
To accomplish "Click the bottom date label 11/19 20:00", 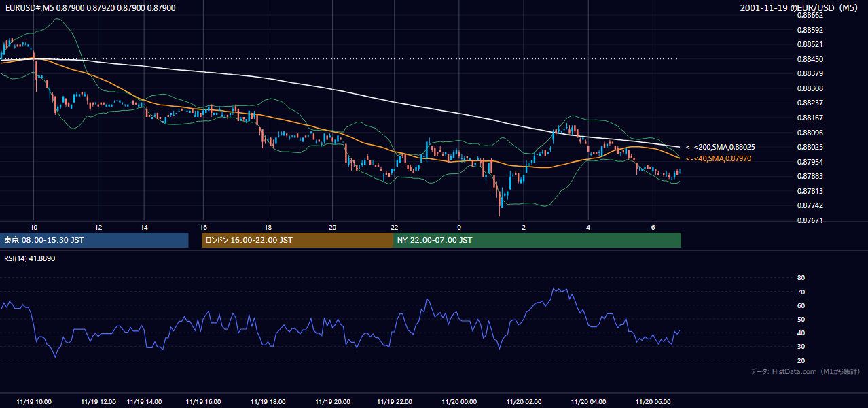I will (x=332, y=401).
